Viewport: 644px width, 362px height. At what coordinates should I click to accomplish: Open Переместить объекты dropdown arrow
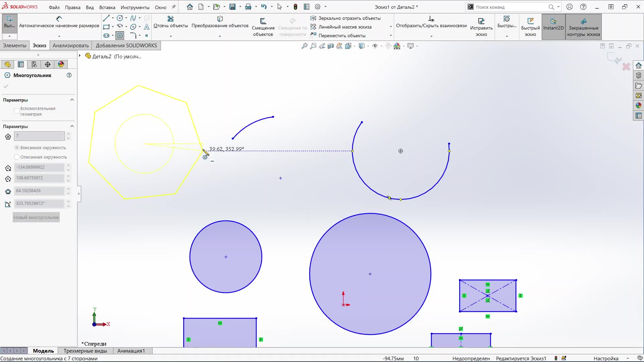coord(391,36)
